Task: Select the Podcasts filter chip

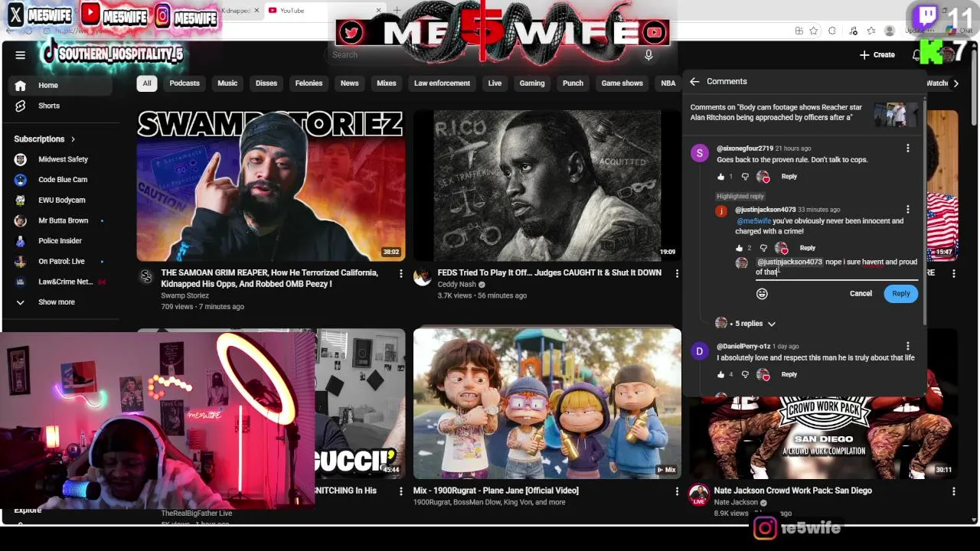Action: [x=185, y=83]
